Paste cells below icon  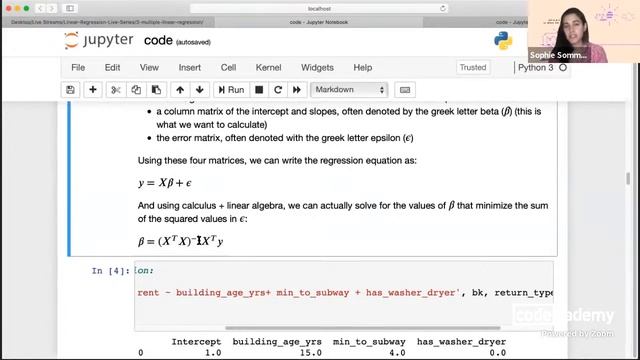click(156, 90)
